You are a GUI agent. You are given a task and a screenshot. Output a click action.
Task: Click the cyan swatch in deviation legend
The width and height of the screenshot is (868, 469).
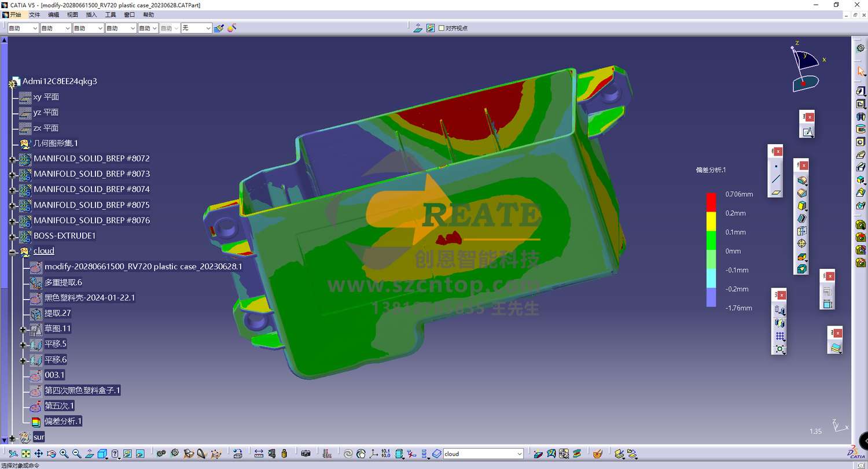point(711,279)
